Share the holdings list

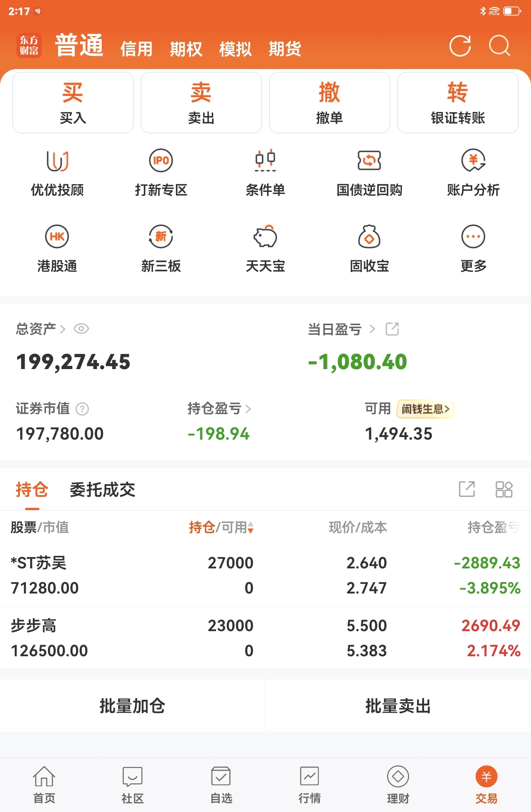[467, 489]
